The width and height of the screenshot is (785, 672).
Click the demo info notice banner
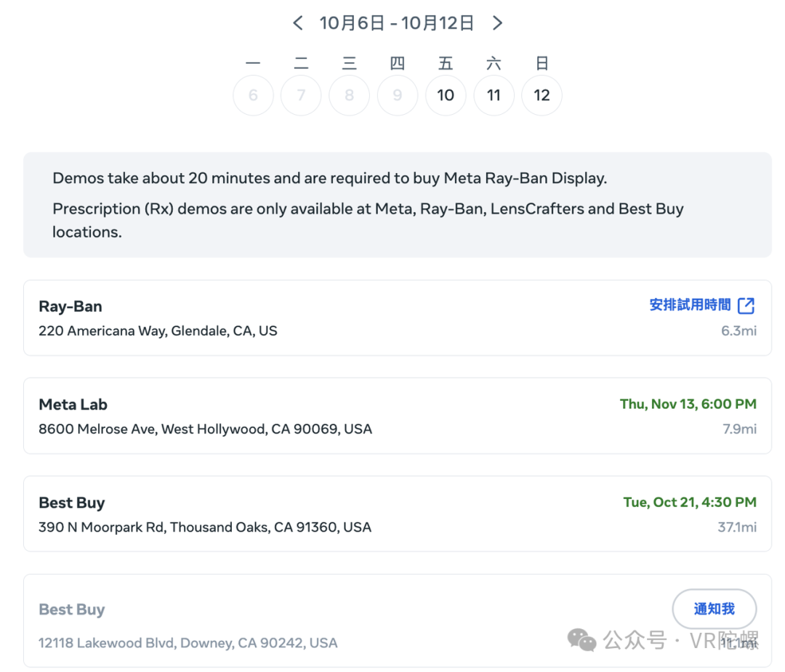[x=397, y=205]
